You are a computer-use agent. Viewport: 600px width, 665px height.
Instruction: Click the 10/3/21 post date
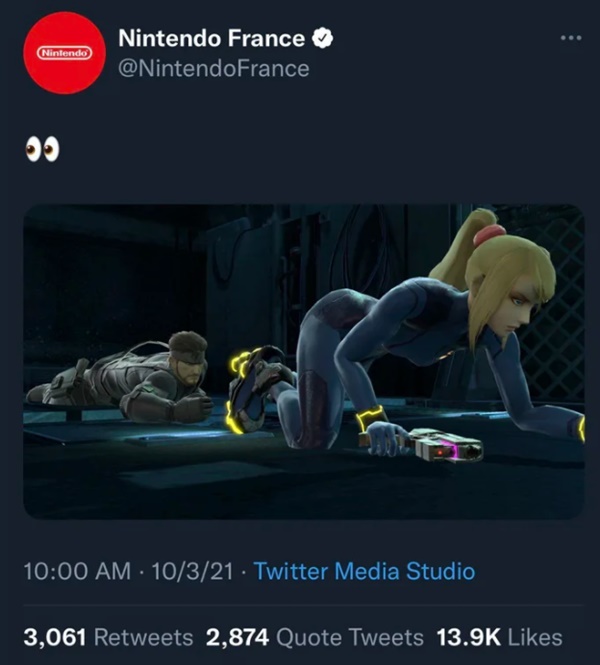click(196, 572)
